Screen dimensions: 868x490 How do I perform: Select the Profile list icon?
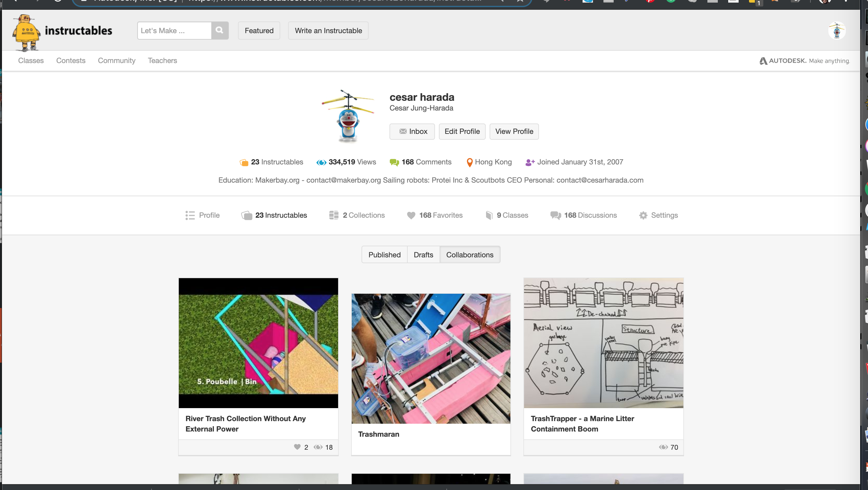click(190, 215)
